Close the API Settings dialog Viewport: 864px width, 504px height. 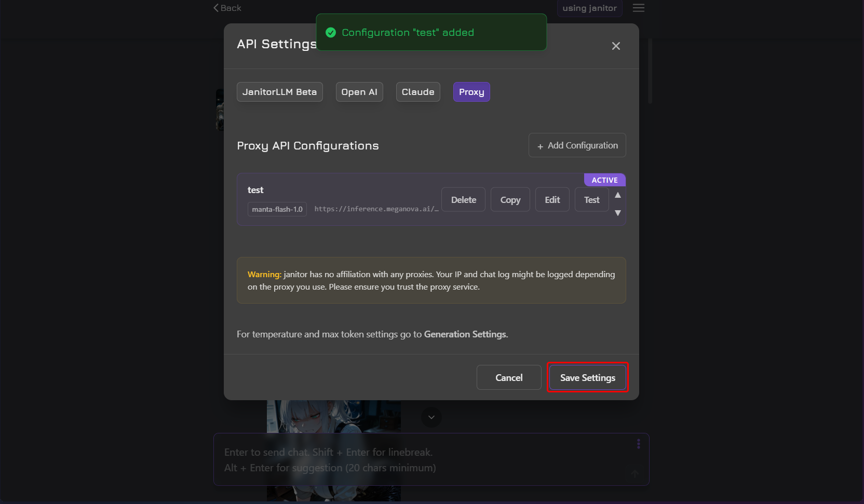point(616,46)
